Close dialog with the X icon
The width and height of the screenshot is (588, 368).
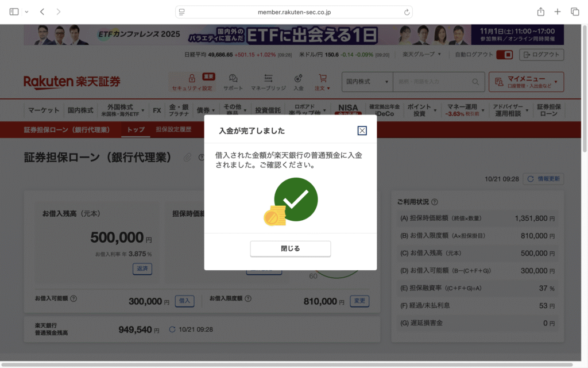(x=362, y=131)
